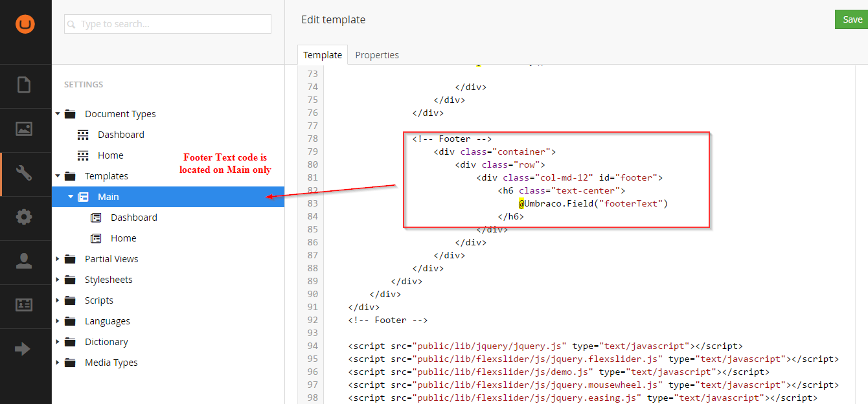868x404 pixels.
Task: Select the Stylesheets label
Action: click(109, 280)
